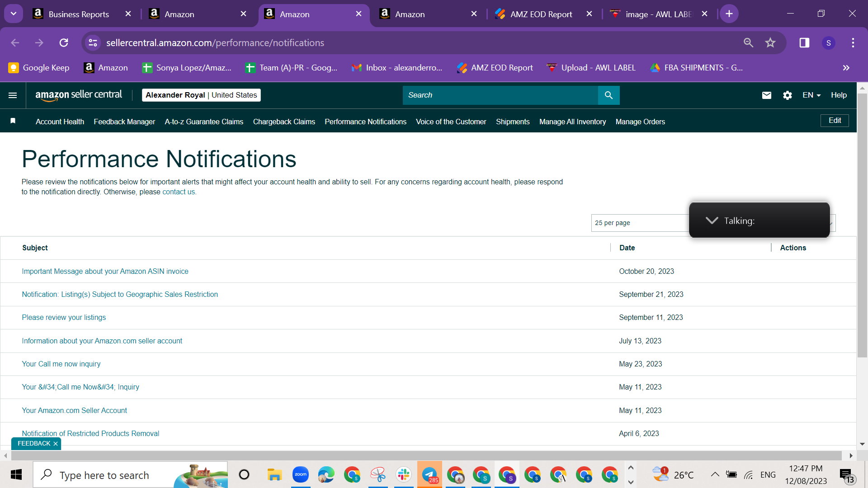This screenshot has height=488, width=868.
Task: Click the Windows taskbar search box
Action: click(x=130, y=474)
